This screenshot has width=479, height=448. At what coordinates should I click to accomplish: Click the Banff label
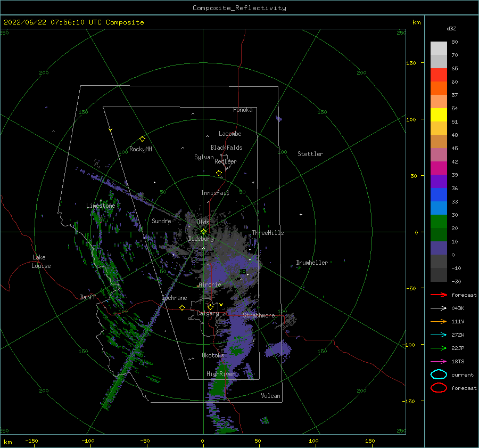click(x=88, y=297)
